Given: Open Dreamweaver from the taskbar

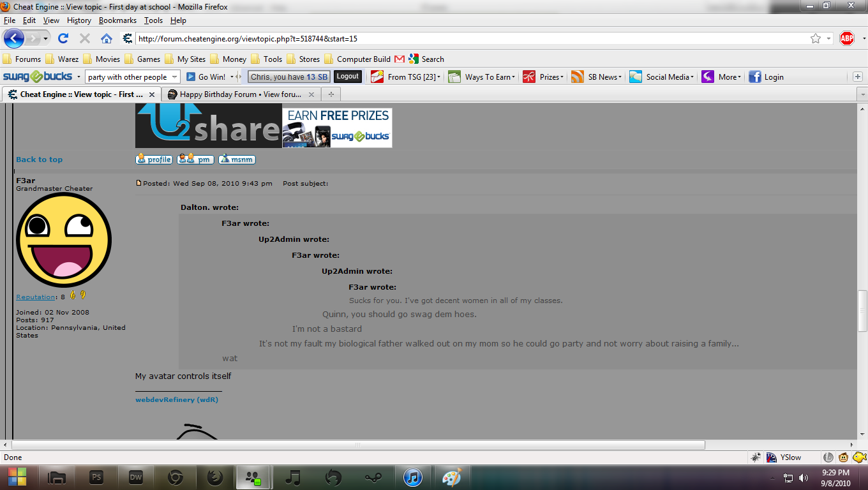Looking at the screenshot, I should 135,477.
